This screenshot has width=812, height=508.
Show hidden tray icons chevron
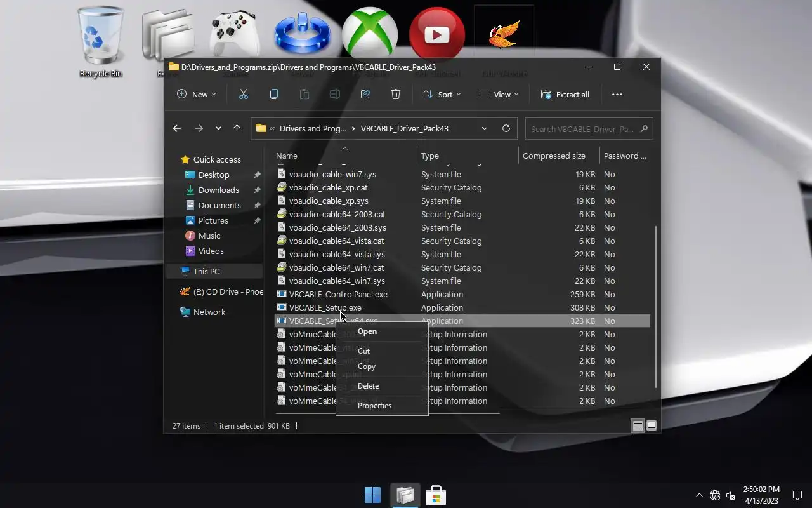point(699,495)
